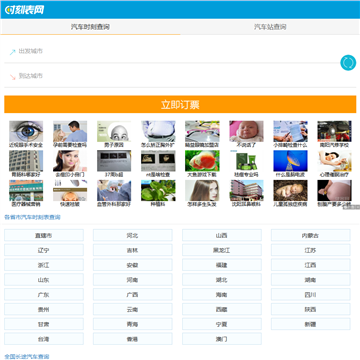
Task: Open the 新疆 province timetable
Action: [311, 324]
